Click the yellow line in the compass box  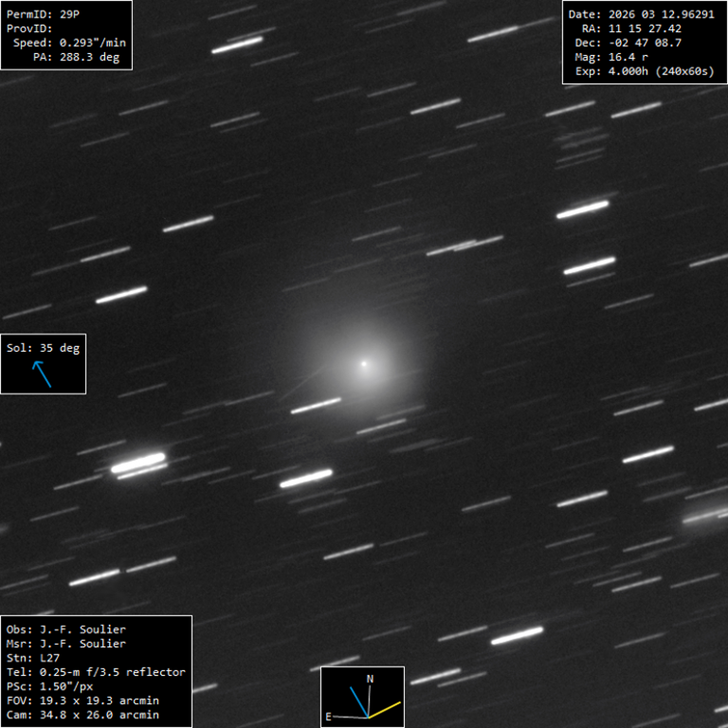(x=385, y=709)
